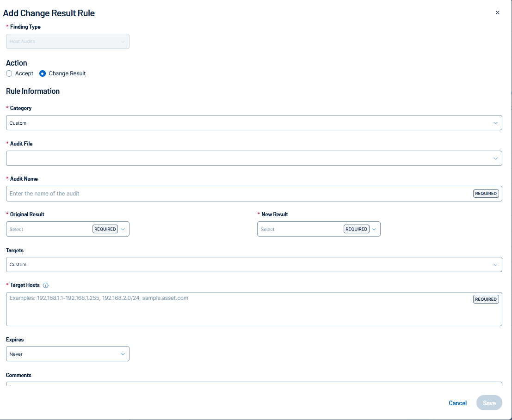Click the Targets chevron arrow icon
Screen dimensions: 512x420
click(495, 264)
